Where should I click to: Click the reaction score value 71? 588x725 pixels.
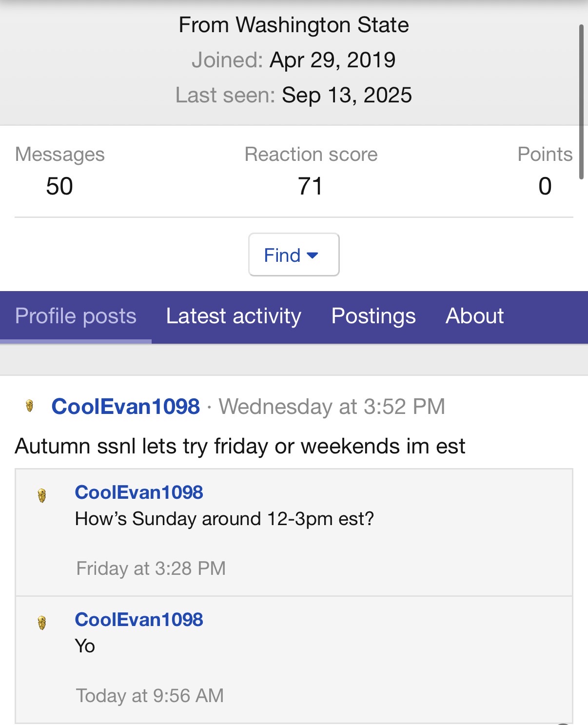point(311,186)
